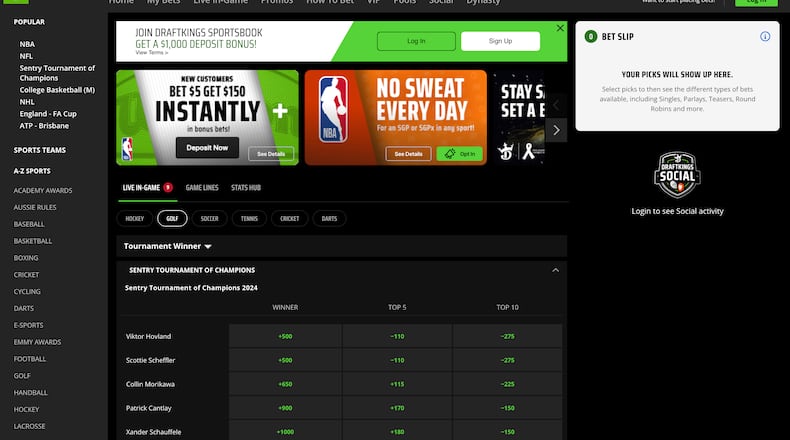Open Aussie Rules in A-Z Sports
The image size is (790, 440).
(x=35, y=207)
